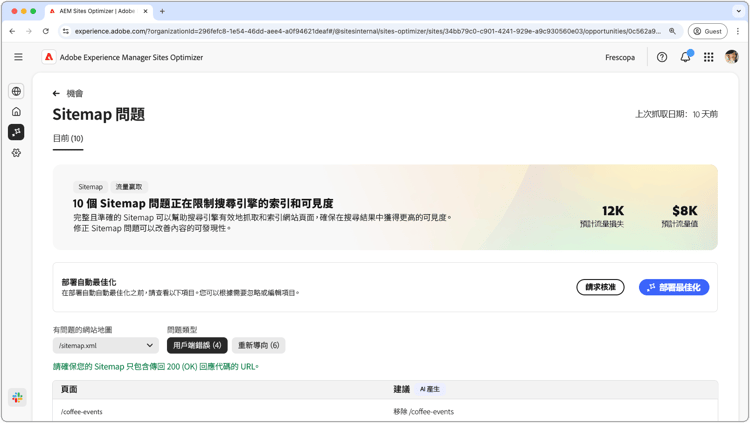750x423 pixels.
Task: Click the Sitemap tag
Action: [x=90, y=187]
